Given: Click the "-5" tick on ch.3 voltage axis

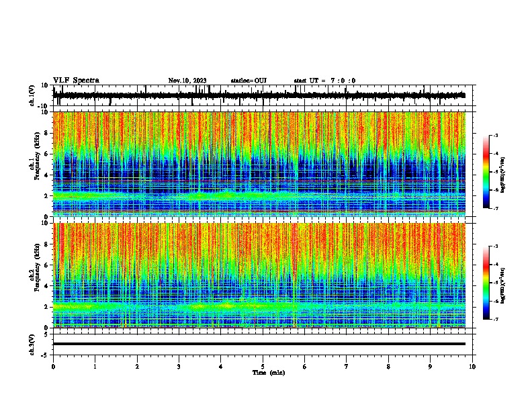Looking at the screenshot, I should (45, 355).
